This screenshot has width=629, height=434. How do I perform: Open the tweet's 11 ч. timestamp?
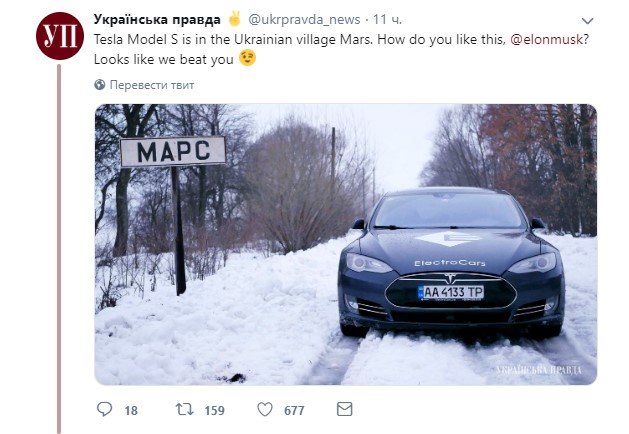(388, 20)
